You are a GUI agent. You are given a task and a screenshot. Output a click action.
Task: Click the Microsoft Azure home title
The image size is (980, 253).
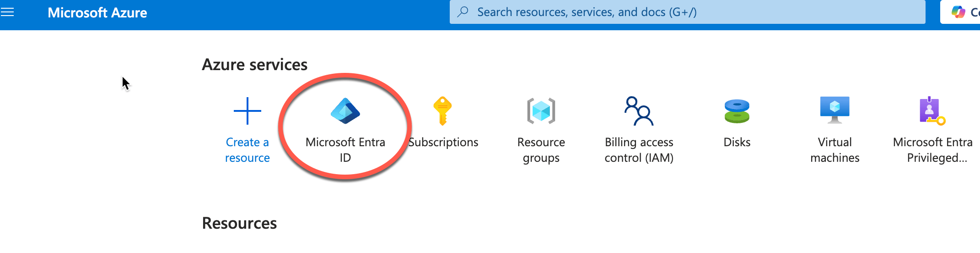click(97, 12)
